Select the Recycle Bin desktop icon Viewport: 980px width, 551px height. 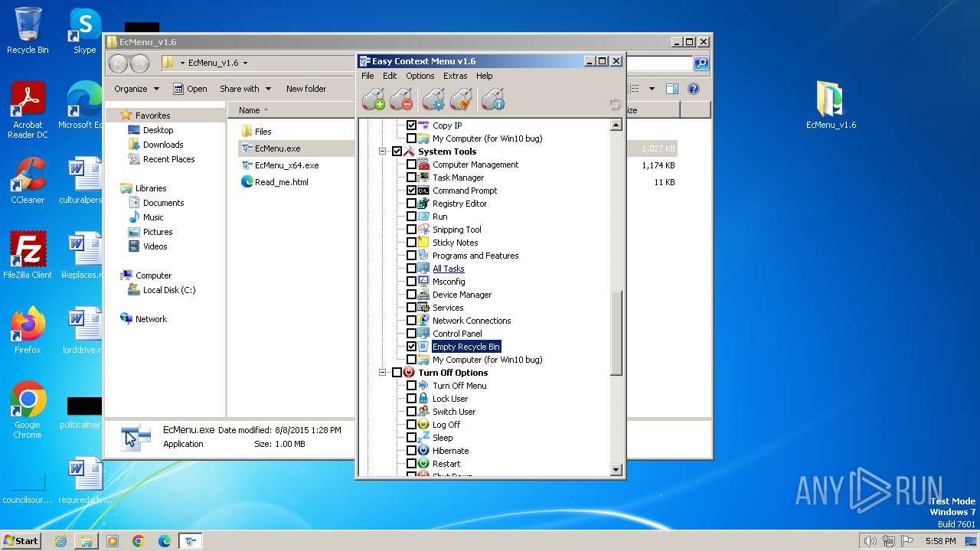[x=28, y=31]
